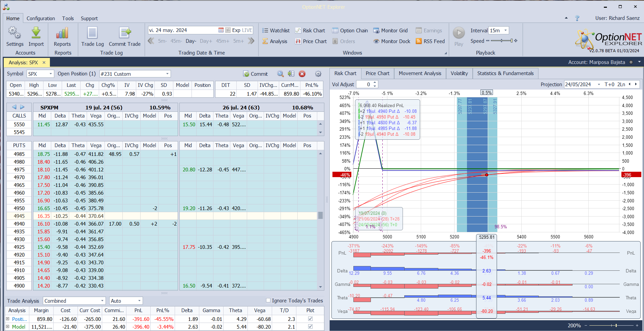This screenshot has height=331, width=644.
Task: Open the Monitor Grid window
Action: point(390,31)
